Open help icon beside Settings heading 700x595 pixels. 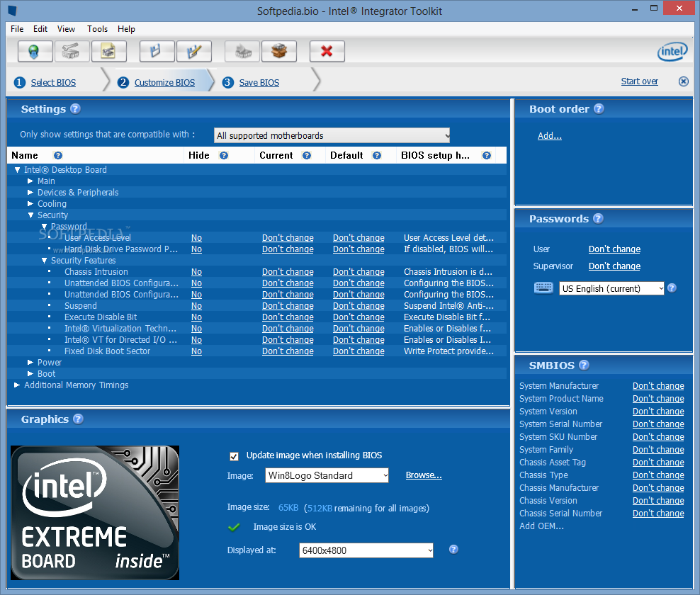[75, 108]
